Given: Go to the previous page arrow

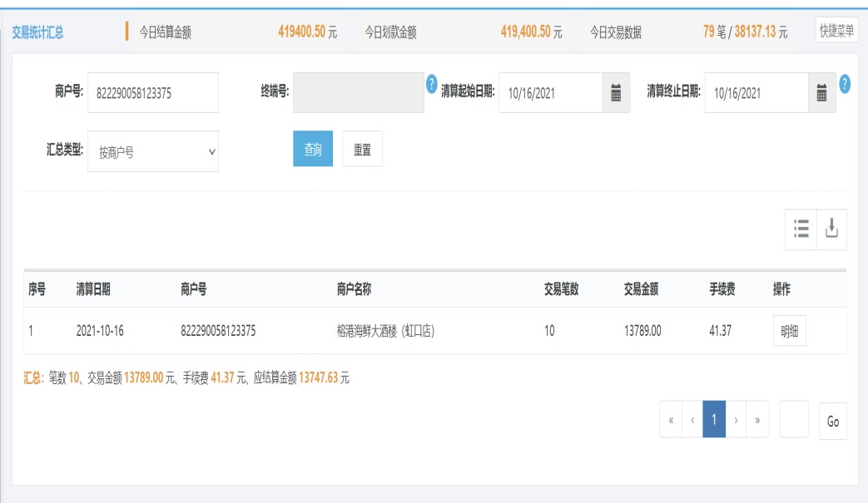Looking at the screenshot, I should click(692, 421).
